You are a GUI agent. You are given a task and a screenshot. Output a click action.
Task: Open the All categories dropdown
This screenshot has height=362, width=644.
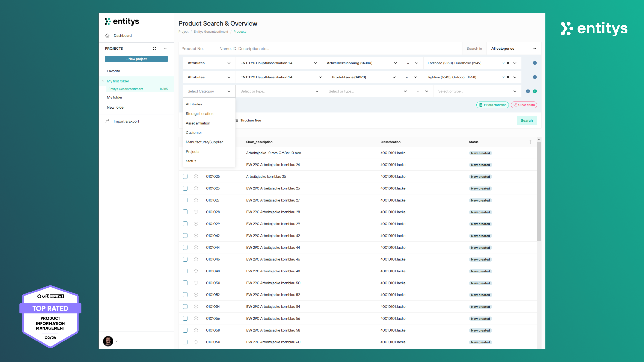click(514, 49)
